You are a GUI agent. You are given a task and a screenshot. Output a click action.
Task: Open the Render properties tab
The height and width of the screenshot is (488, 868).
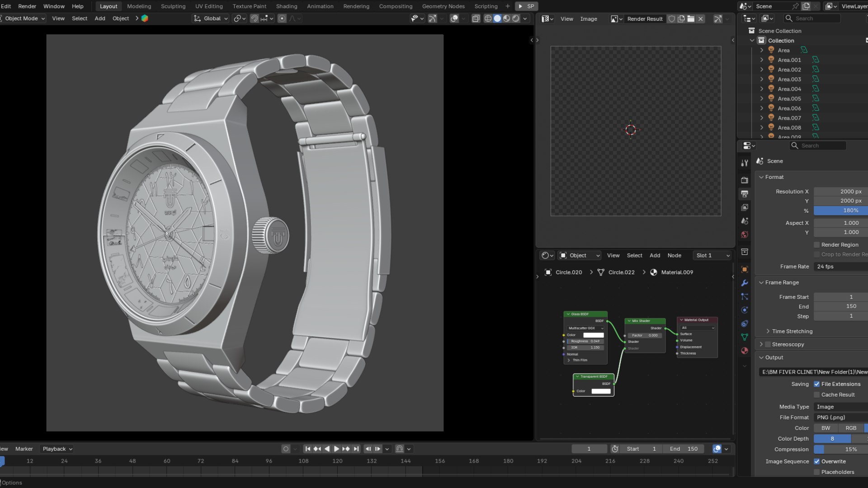point(745,180)
